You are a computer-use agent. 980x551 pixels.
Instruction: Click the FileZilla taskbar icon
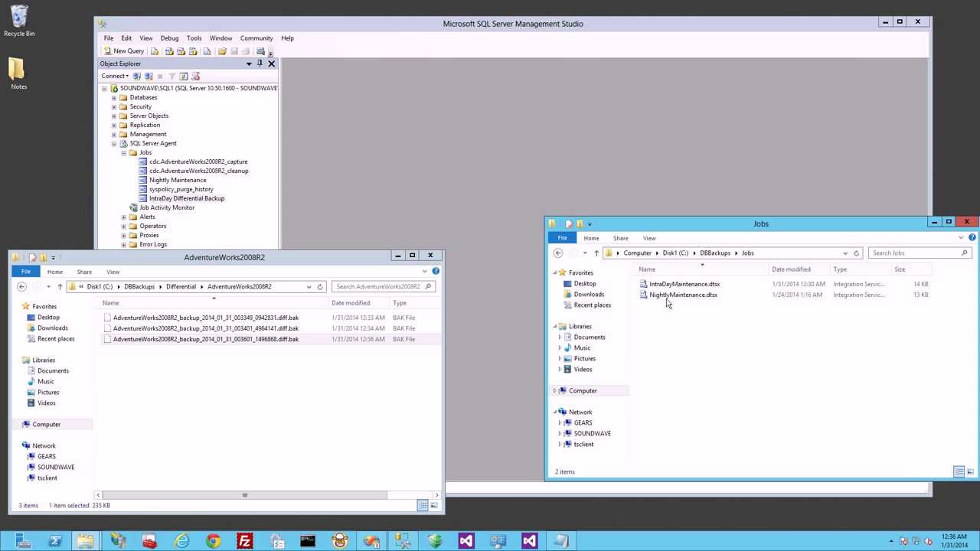pos(244,541)
